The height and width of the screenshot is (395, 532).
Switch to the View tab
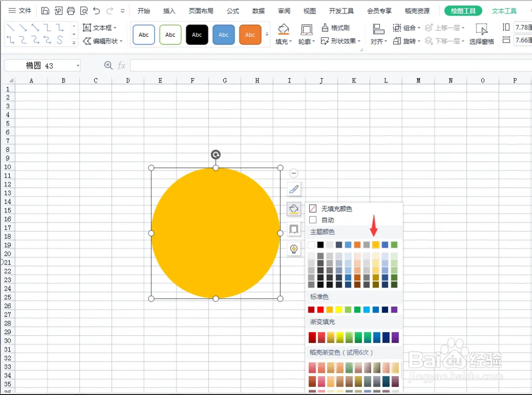coord(309,11)
